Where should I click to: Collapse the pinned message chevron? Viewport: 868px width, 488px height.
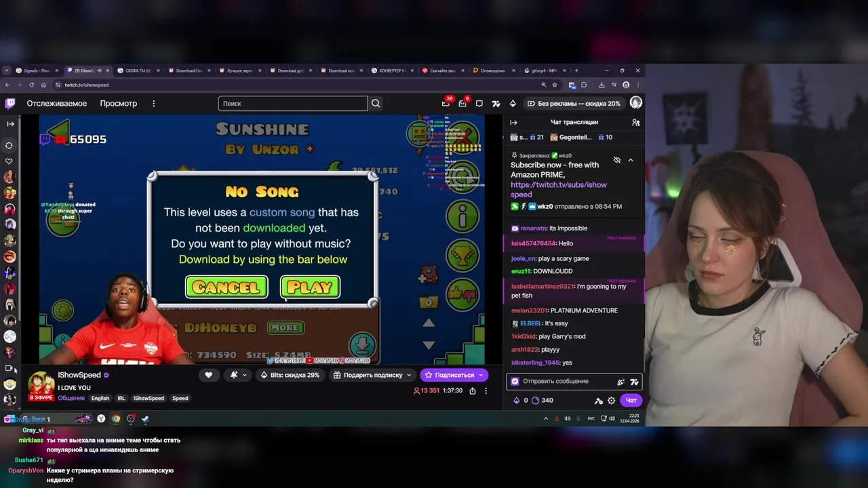click(631, 160)
